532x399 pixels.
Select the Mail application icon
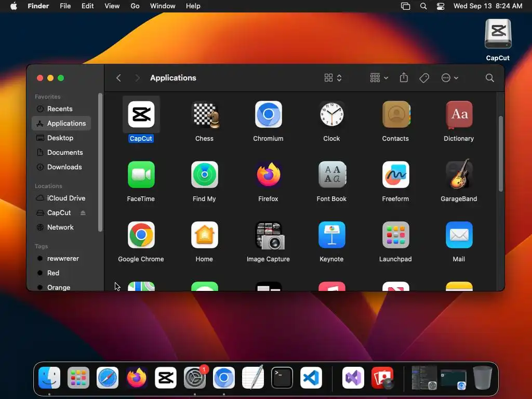pyautogui.click(x=459, y=235)
